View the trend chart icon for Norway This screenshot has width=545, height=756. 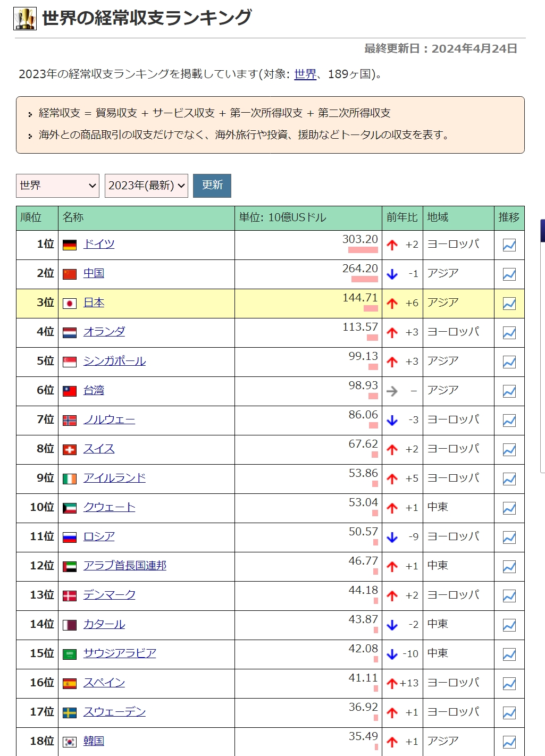[509, 421]
